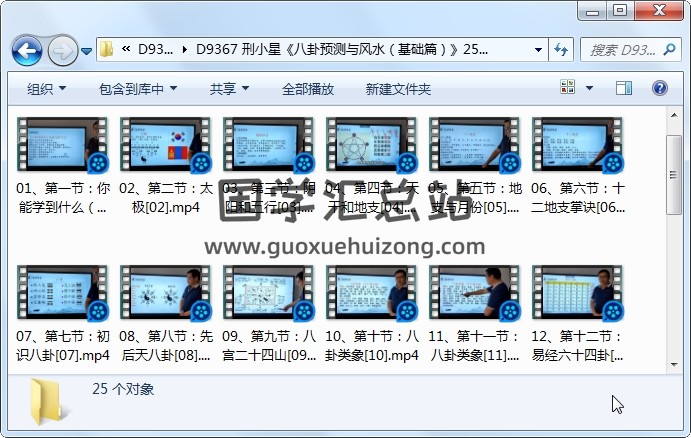Open the address bar history dropdown
This screenshot has height=438, width=691.
pyautogui.click(x=538, y=49)
